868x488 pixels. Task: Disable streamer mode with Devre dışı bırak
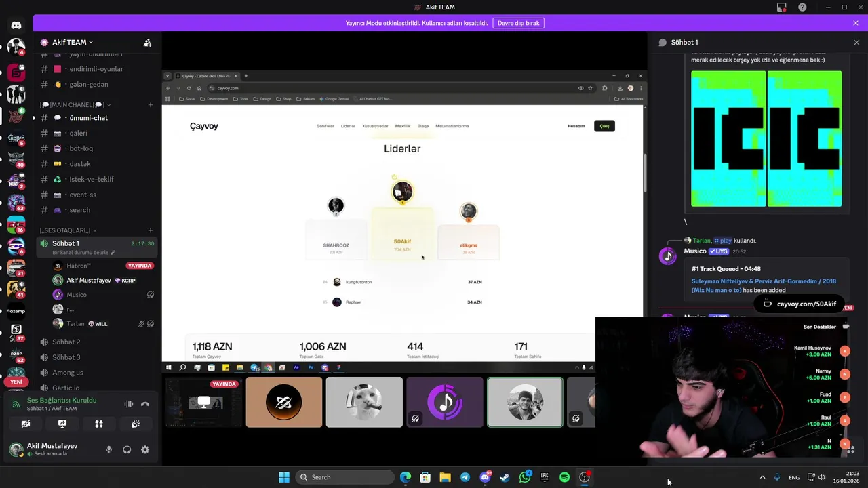518,23
